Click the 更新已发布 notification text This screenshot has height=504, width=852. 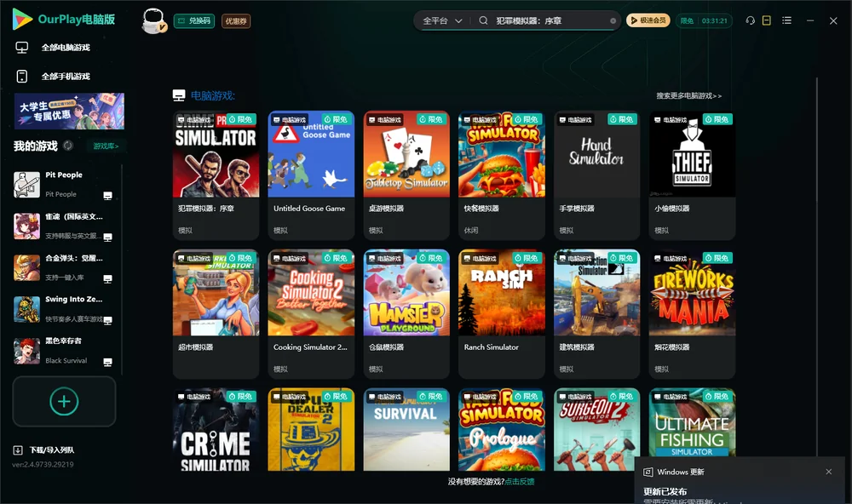coord(665,491)
